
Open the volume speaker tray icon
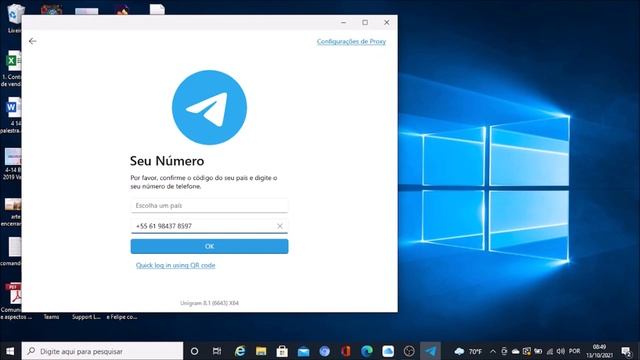pos(561,351)
